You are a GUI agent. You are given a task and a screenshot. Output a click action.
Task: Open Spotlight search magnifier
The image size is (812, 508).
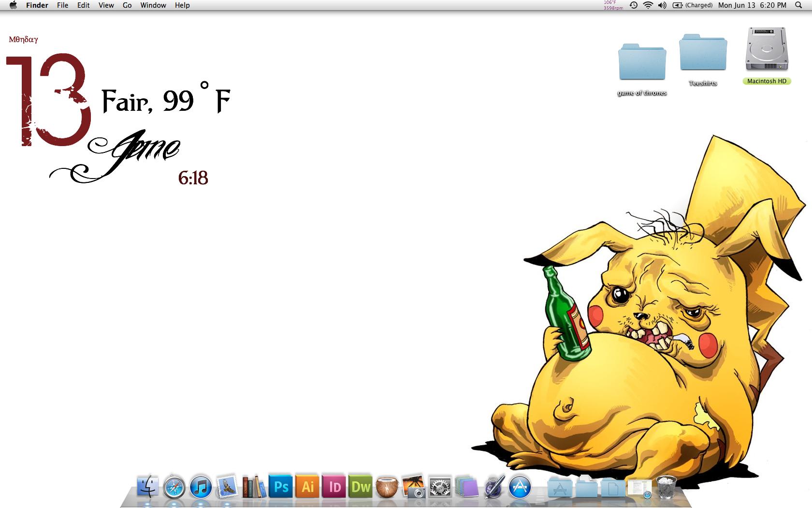(x=798, y=5)
